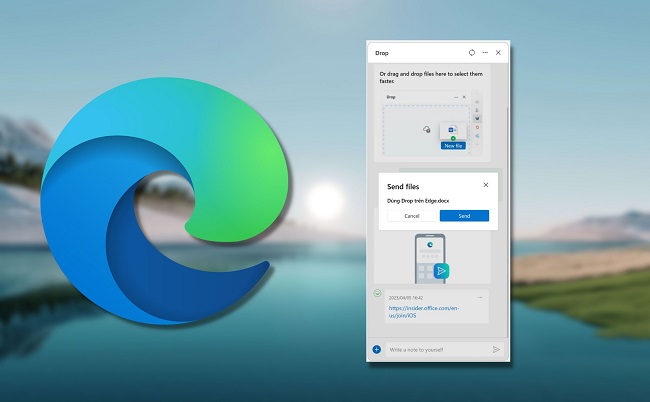This screenshot has width=650, height=402.
Task: Click the 'New file' label in illustration
Action: 452,145
